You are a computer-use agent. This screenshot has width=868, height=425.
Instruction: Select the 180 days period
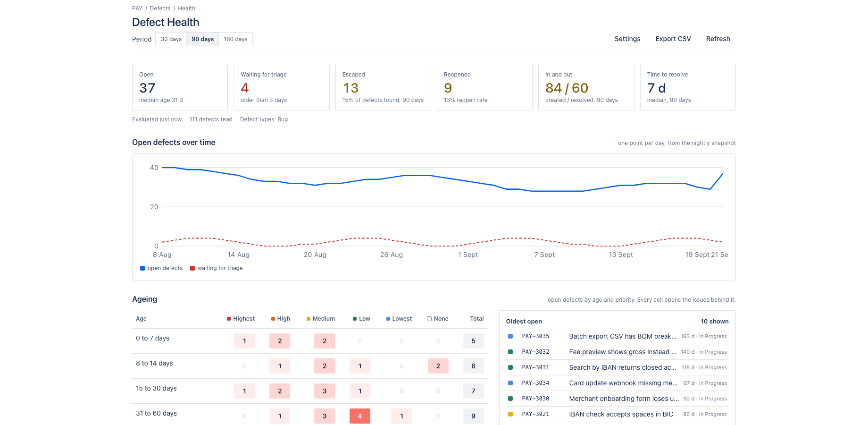pyautogui.click(x=235, y=39)
